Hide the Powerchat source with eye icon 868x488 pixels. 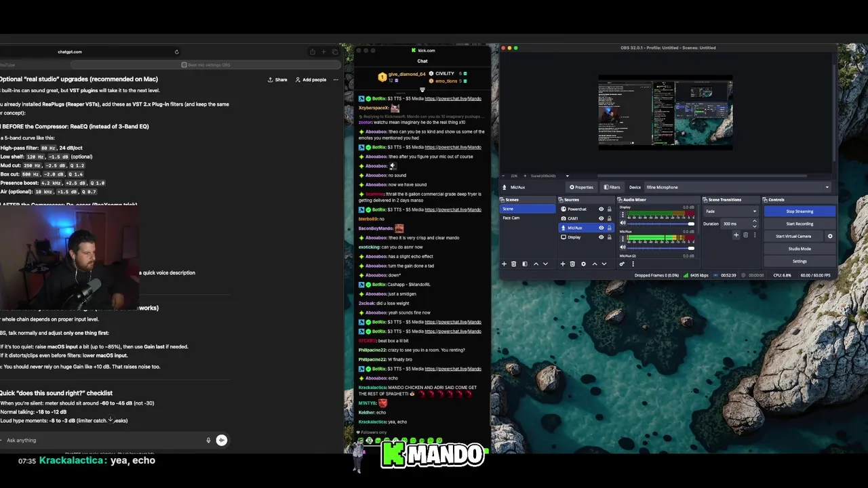(601, 209)
